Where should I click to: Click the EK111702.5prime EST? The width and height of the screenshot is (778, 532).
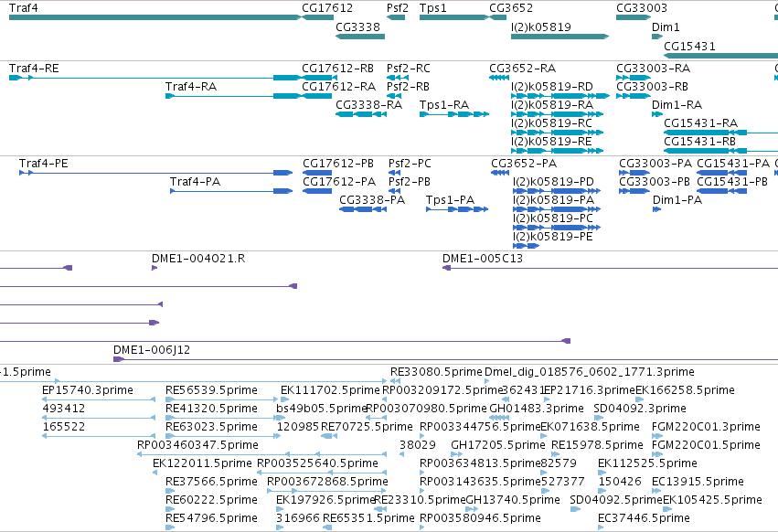[285, 399]
